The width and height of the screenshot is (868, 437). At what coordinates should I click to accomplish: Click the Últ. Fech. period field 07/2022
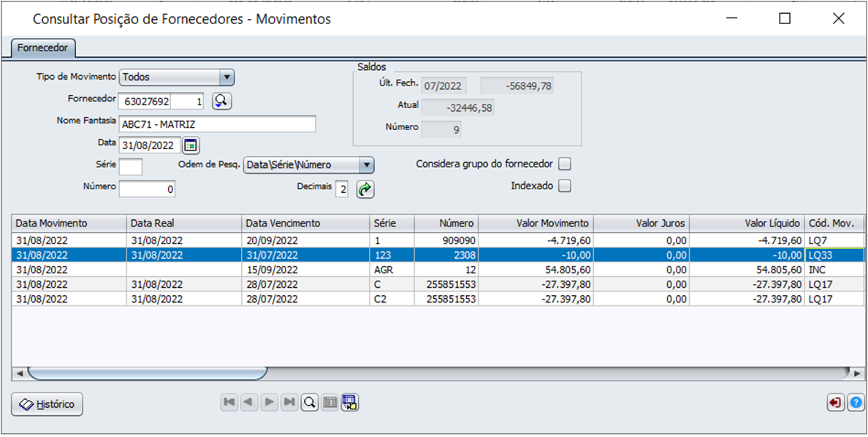(x=444, y=85)
